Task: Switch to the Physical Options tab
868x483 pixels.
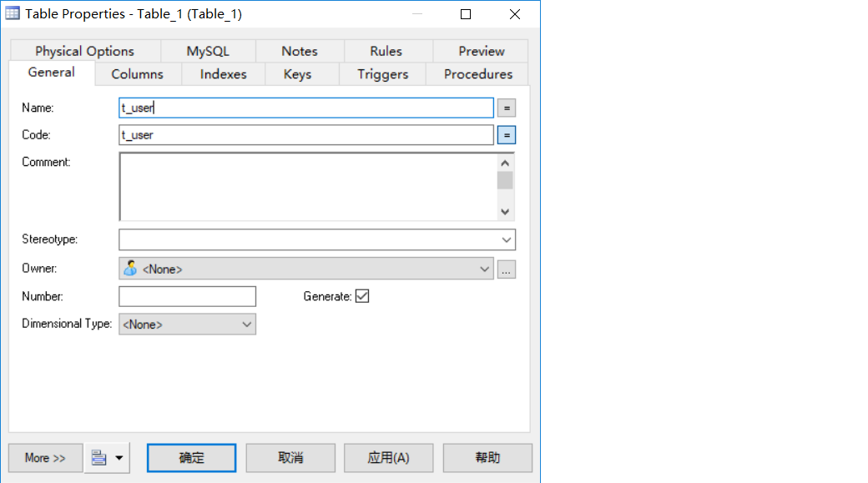Action: [x=84, y=52]
